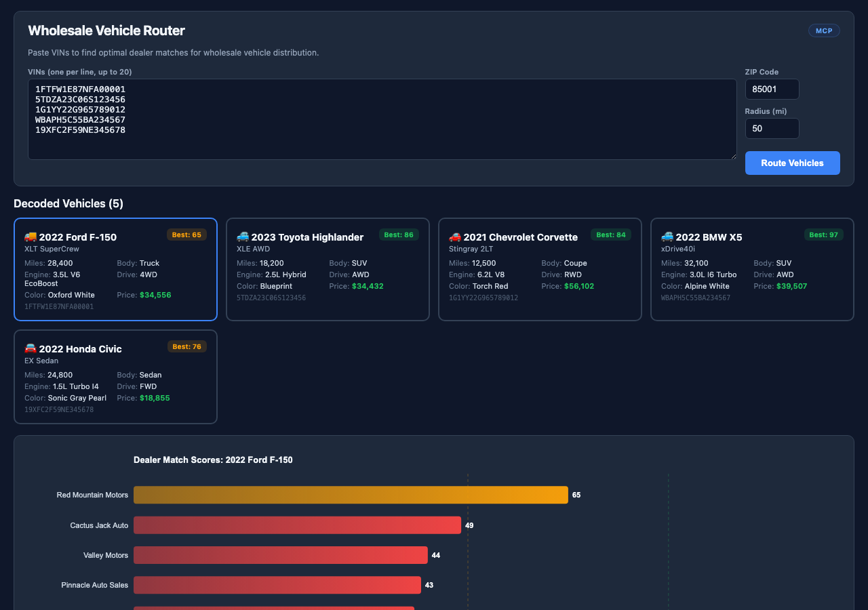Viewport: 868px width, 610px height.
Task: Click inside the VINs text area
Action: click(x=382, y=119)
